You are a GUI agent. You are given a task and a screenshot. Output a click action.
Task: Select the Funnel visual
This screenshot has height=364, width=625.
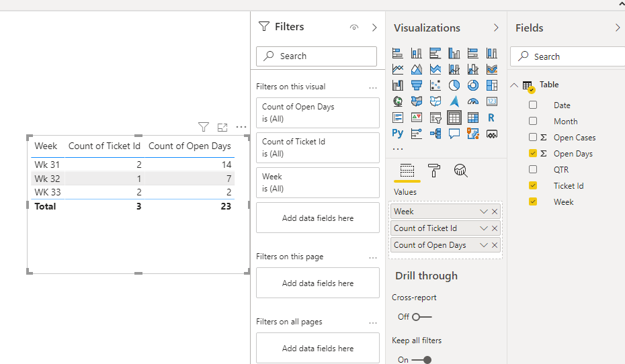click(416, 85)
